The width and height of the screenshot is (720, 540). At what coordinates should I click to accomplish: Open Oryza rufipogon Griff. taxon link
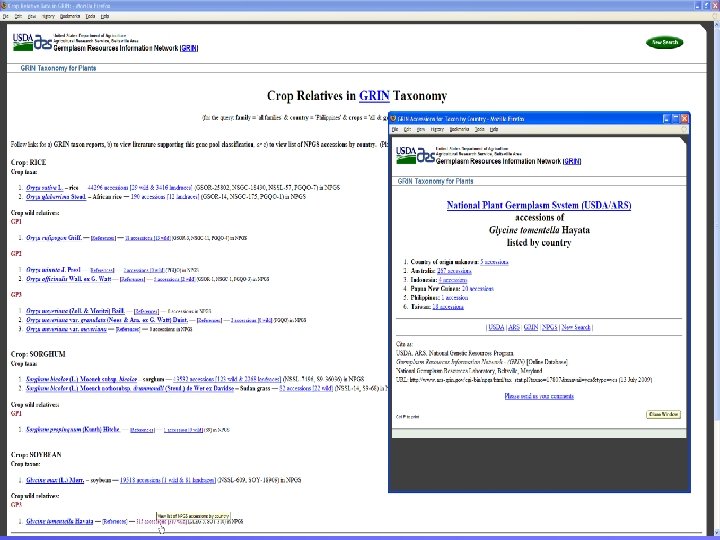[54, 238]
